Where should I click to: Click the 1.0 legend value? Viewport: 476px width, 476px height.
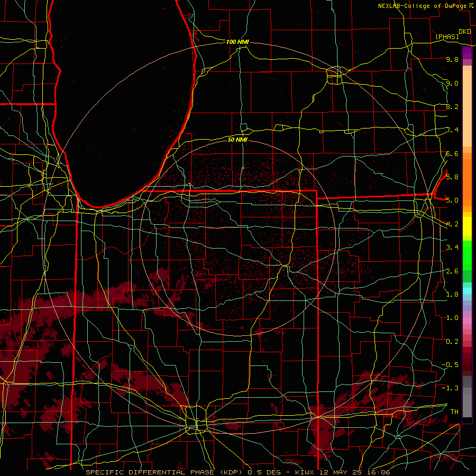coord(452,318)
